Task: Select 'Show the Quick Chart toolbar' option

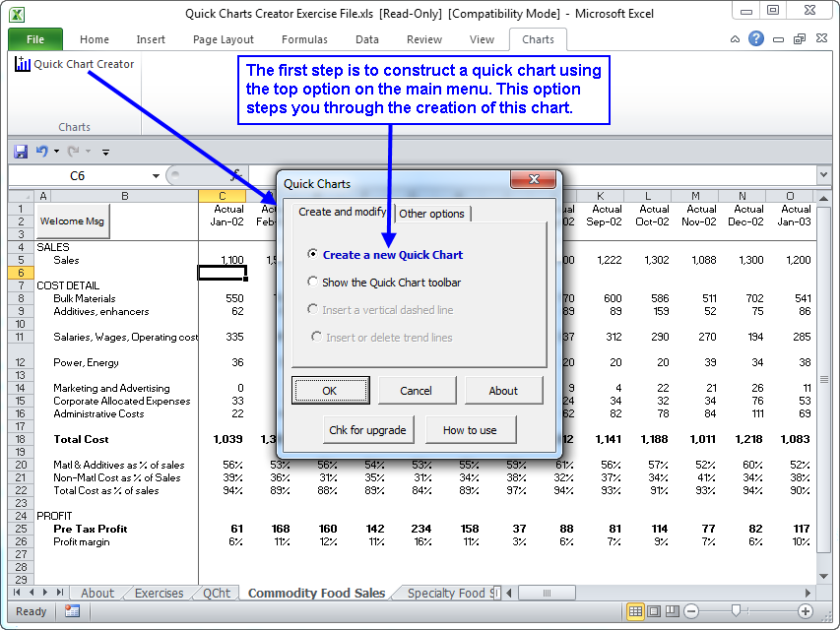Action: (x=313, y=282)
